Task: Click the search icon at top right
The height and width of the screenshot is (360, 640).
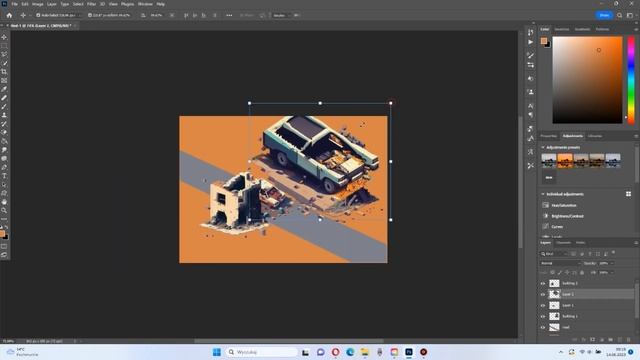Action: [620, 15]
